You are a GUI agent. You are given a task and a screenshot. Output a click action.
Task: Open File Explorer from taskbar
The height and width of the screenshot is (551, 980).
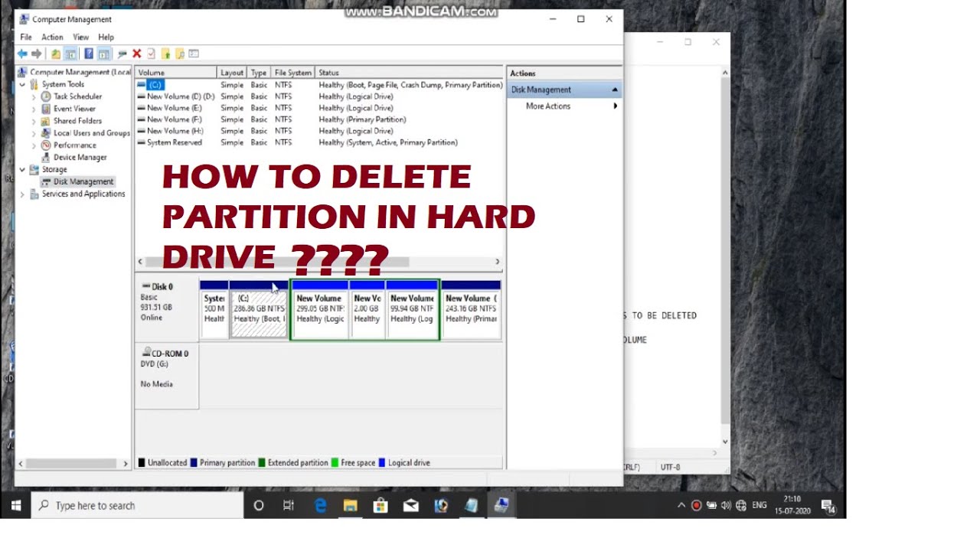point(351,505)
